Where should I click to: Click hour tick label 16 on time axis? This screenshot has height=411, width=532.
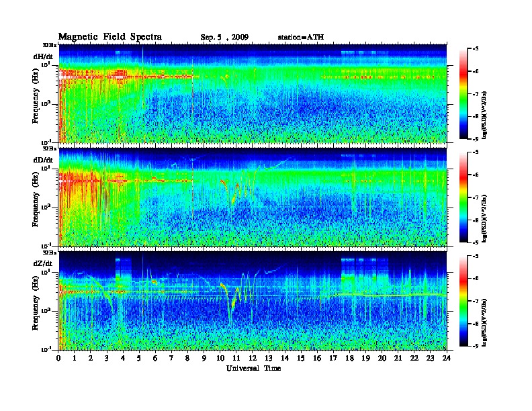(x=317, y=358)
